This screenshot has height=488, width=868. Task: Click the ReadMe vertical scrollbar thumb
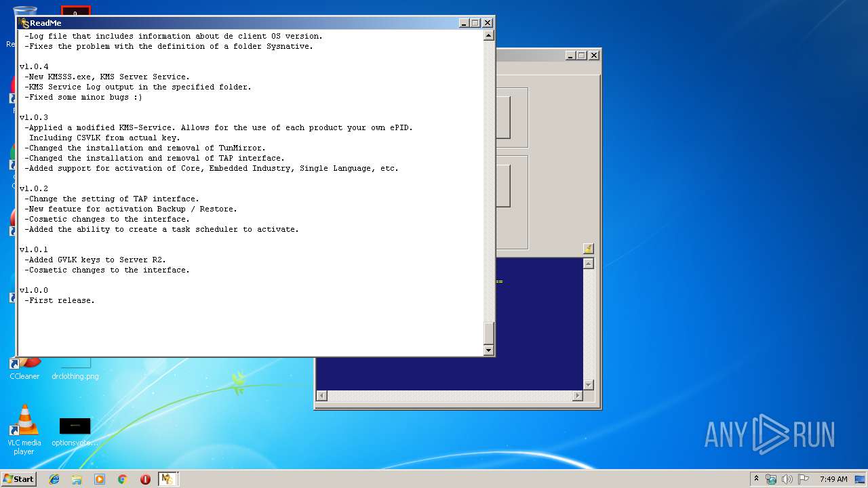488,333
